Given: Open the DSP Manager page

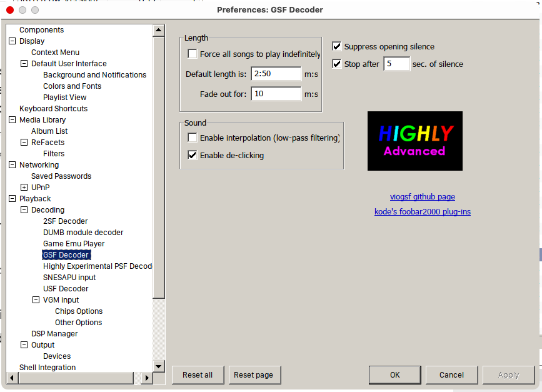Looking at the screenshot, I should click(54, 334).
